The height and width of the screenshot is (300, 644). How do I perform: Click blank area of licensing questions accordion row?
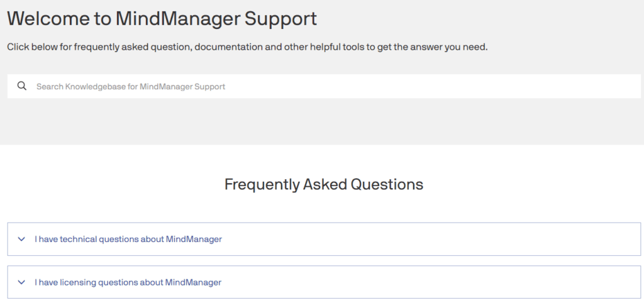[431, 282]
